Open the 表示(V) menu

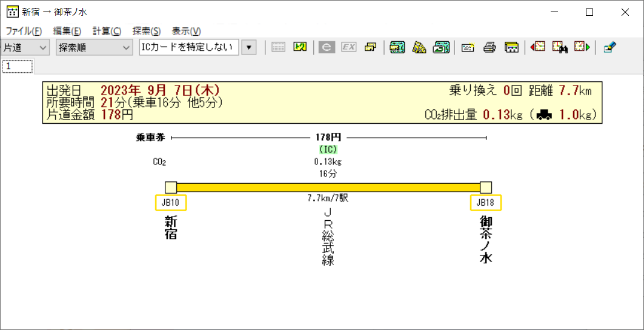186,32
